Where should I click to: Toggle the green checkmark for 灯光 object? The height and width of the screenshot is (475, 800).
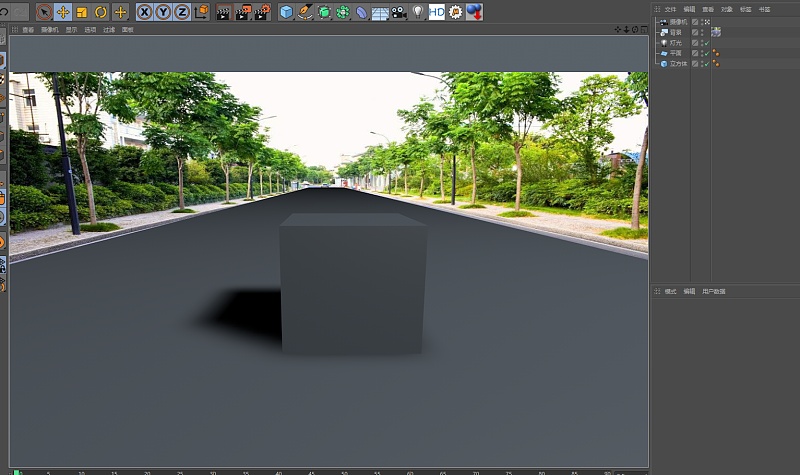pyautogui.click(x=705, y=43)
